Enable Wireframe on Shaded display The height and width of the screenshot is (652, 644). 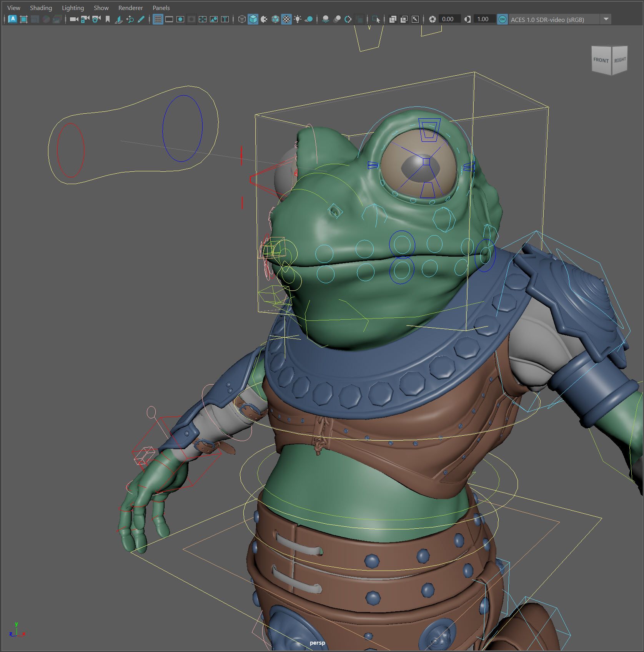275,19
